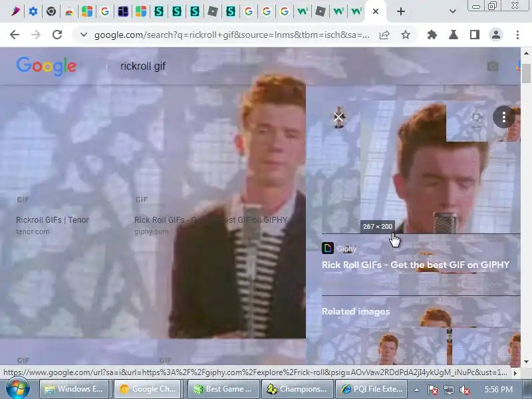Image resolution: width=532 pixels, height=399 pixels.
Task: Open the related image thumbnail below the heading
Action: (384, 346)
